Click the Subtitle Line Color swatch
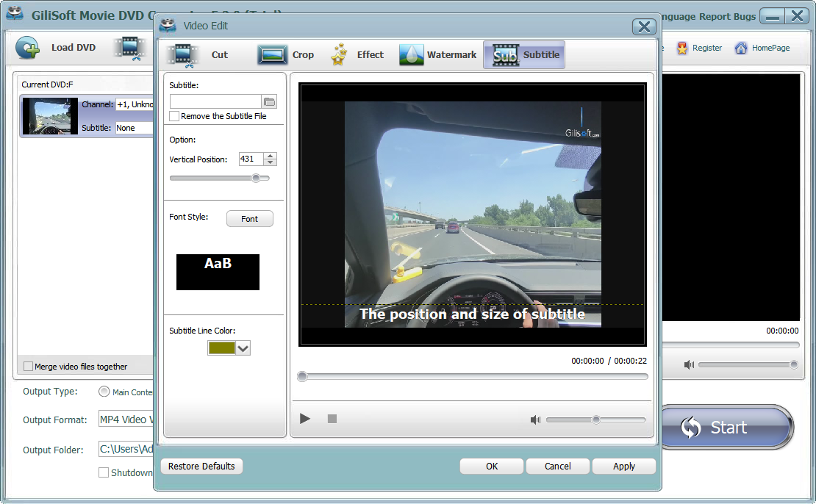Image resolution: width=816 pixels, height=504 pixels. [x=222, y=348]
